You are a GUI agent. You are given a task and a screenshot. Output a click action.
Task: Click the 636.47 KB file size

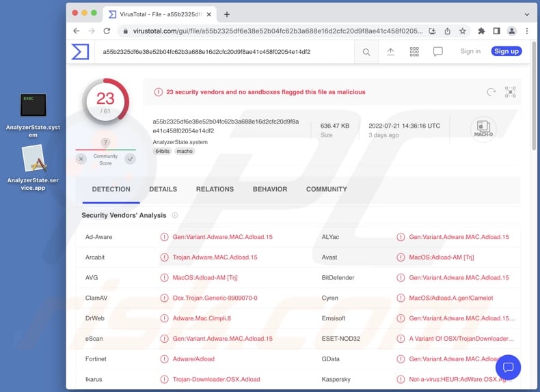(335, 126)
